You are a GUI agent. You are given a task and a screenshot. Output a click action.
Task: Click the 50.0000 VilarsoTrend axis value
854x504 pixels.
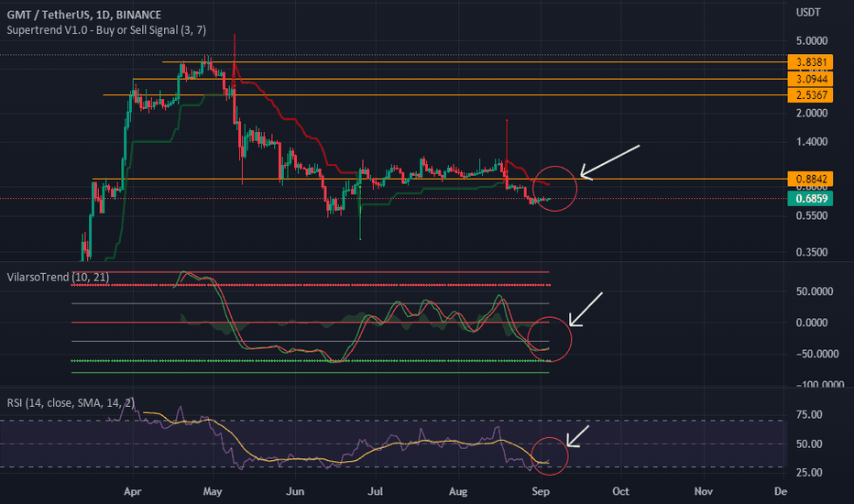point(815,291)
